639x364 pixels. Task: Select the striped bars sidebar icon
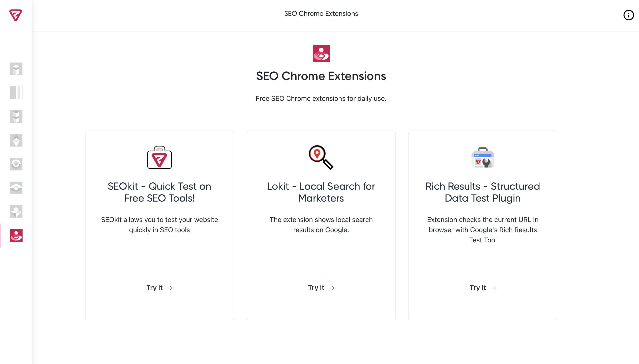tap(16, 92)
